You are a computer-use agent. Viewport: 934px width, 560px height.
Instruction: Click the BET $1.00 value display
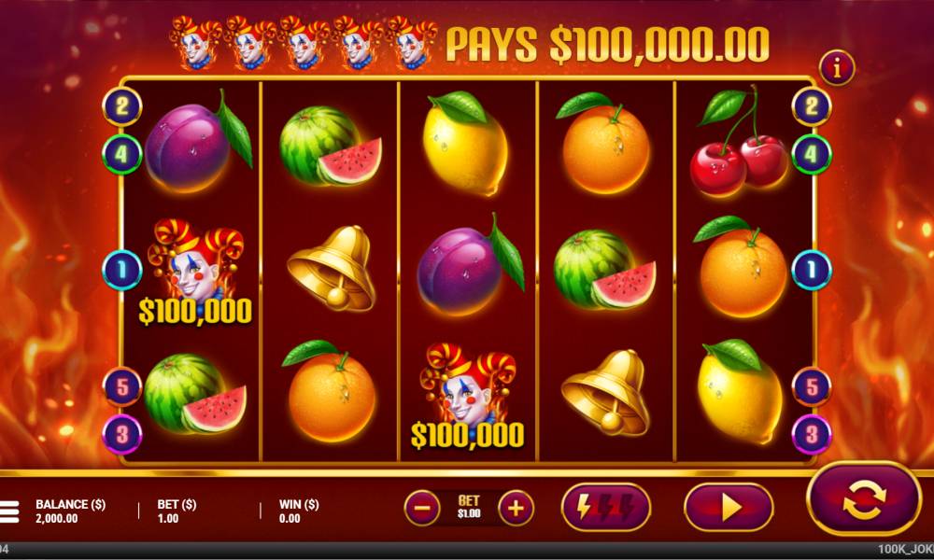click(x=469, y=508)
